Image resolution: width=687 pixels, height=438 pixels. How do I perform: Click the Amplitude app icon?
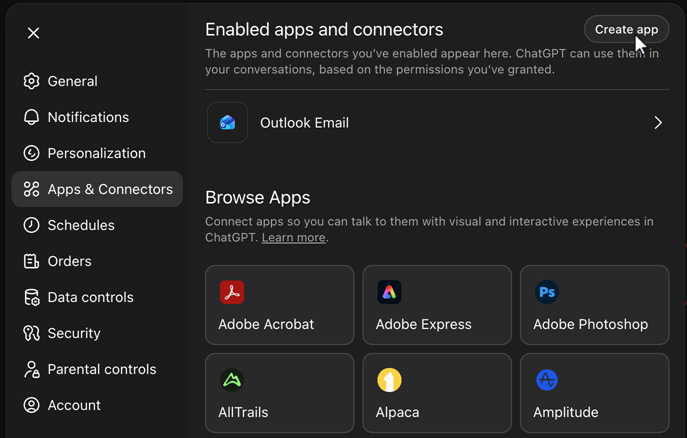point(547,380)
